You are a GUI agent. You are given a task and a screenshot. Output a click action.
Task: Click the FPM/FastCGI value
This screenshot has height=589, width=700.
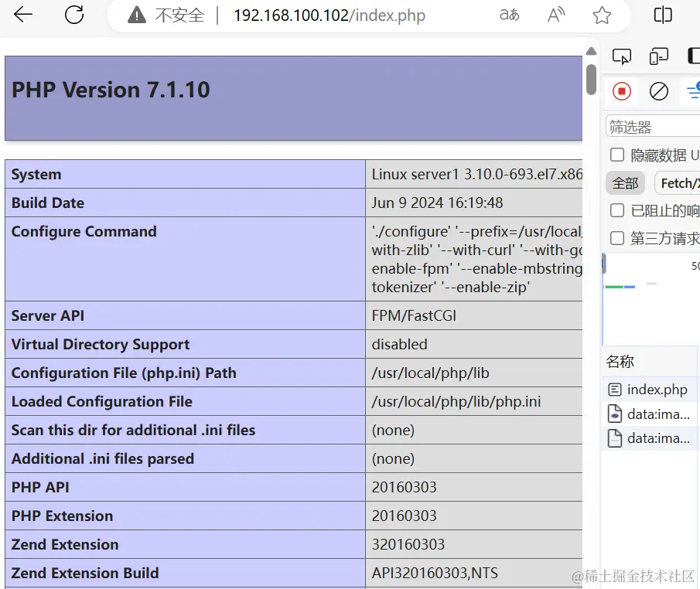(414, 315)
